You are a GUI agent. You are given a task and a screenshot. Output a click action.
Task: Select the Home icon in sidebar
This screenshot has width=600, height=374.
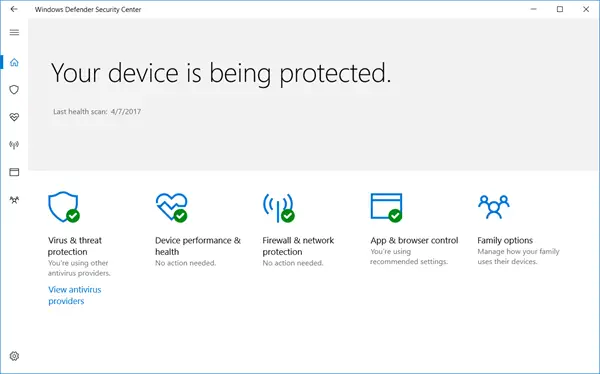tap(14, 62)
